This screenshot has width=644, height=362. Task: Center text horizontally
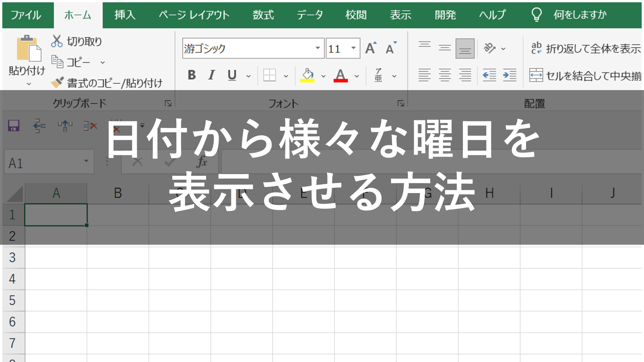(445, 75)
